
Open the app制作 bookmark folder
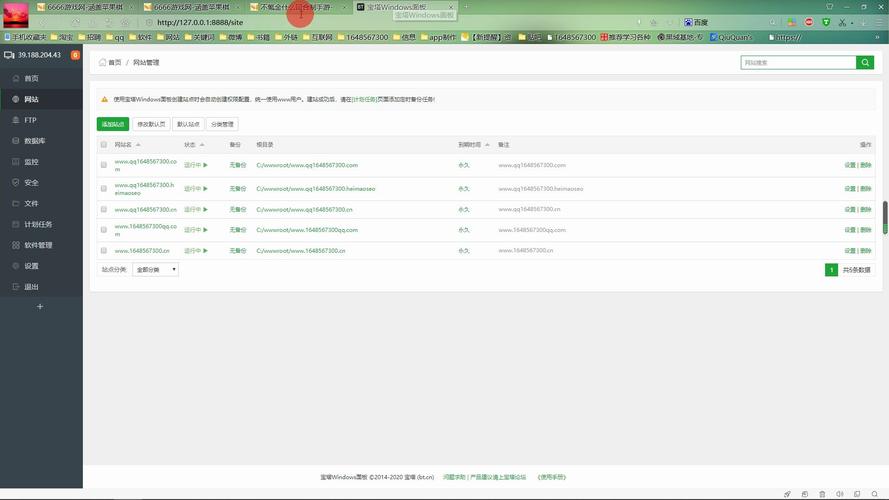[x=438, y=37]
